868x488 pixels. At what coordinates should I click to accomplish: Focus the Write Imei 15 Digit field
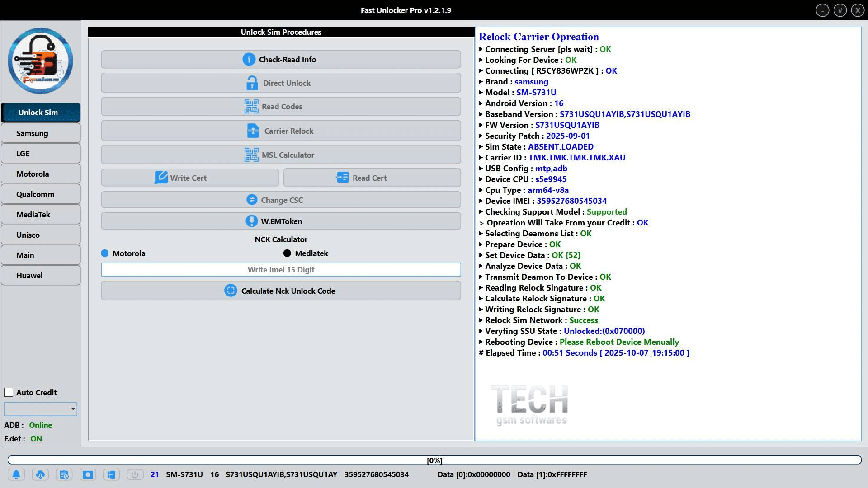281,270
